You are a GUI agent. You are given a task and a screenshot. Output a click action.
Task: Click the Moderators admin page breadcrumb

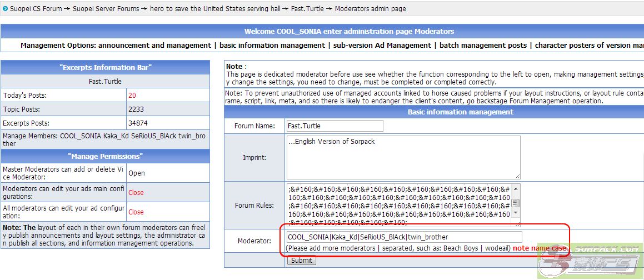[370, 9]
